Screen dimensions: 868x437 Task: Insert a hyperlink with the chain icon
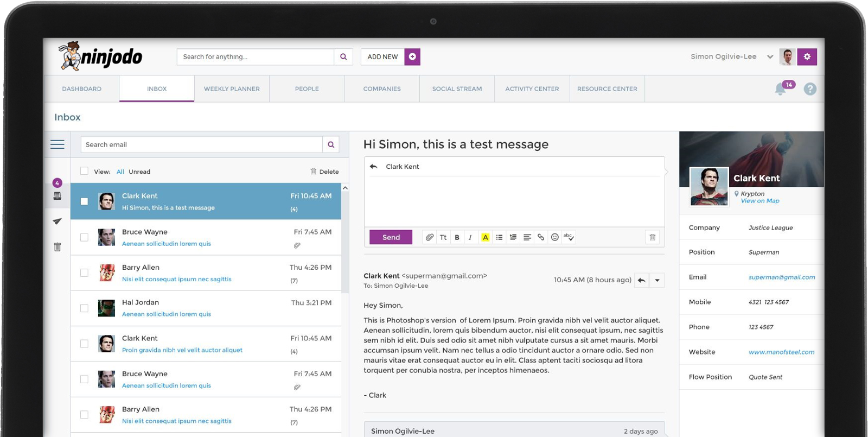(x=541, y=237)
